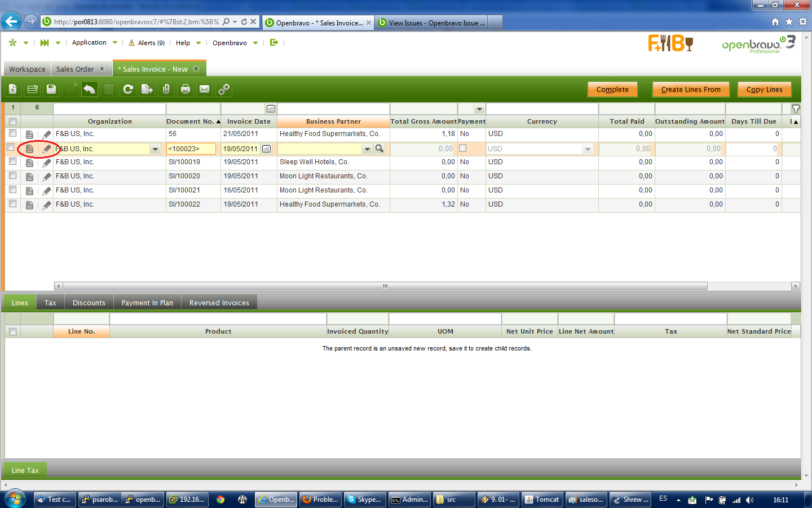
Task: Select the SI/100021 row checkbox
Action: tap(13, 190)
